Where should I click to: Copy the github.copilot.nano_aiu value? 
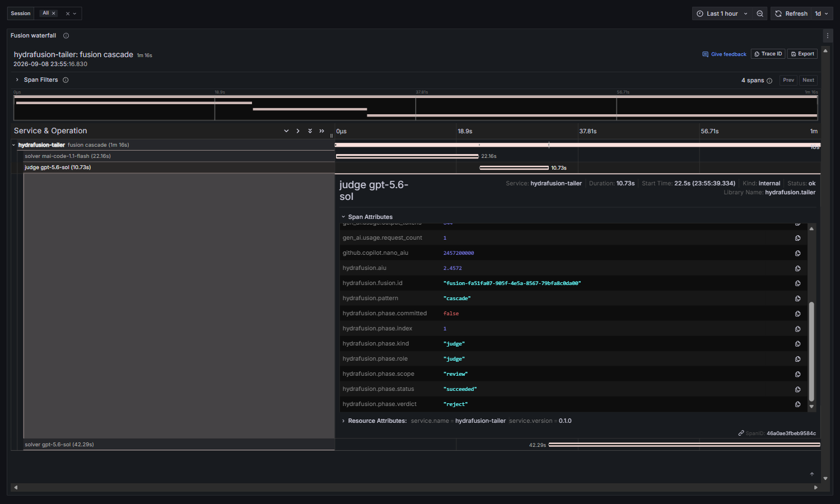pyautogui.click(x=797, y=253)
